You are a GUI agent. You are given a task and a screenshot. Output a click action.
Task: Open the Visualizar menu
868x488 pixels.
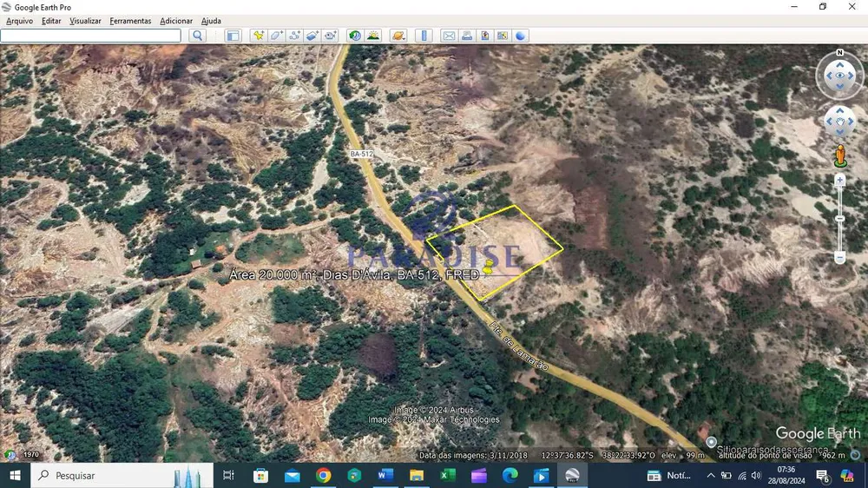[x=85, y=21]
